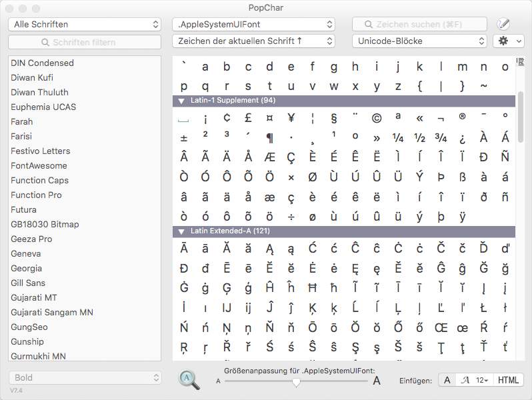Select the plus-minus ± character
The width and height of the screenshot is (532, 400).
184,139
